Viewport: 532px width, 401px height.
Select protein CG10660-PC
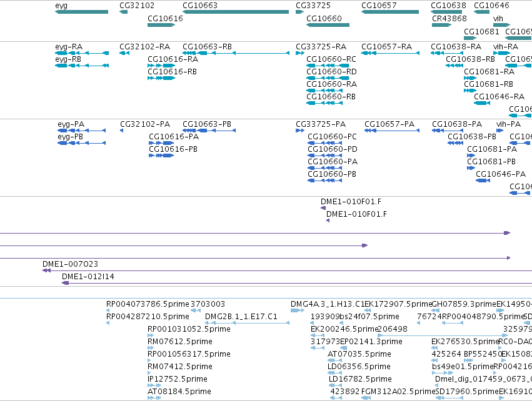324,144
